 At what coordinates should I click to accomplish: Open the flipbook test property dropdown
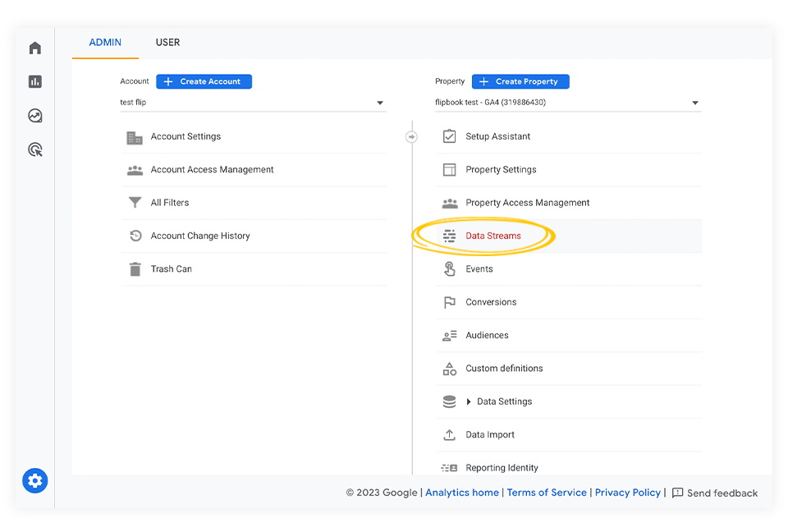pos(695,102)
